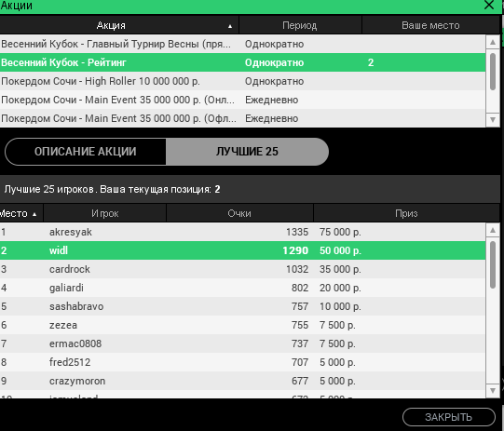504x431 pixels.
Task: Click promotions list scrollbar thumb
Action: point(493,72)
